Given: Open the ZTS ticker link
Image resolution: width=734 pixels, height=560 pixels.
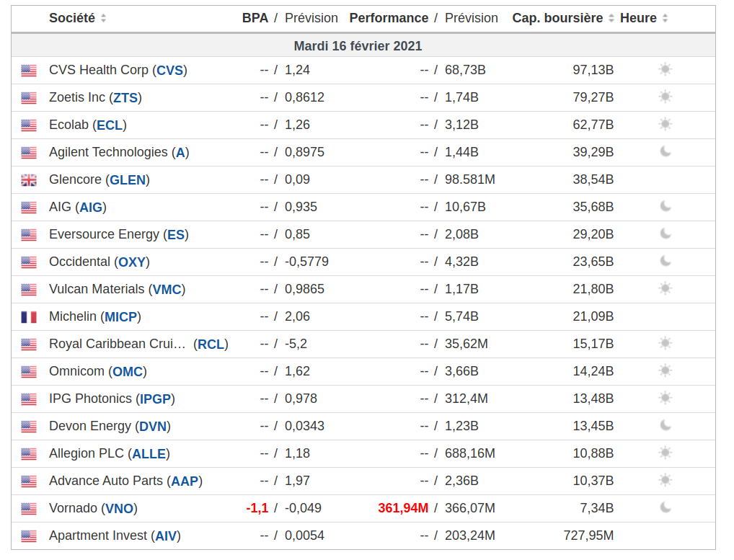Looking at the screenshot, I should coord(125,97).
